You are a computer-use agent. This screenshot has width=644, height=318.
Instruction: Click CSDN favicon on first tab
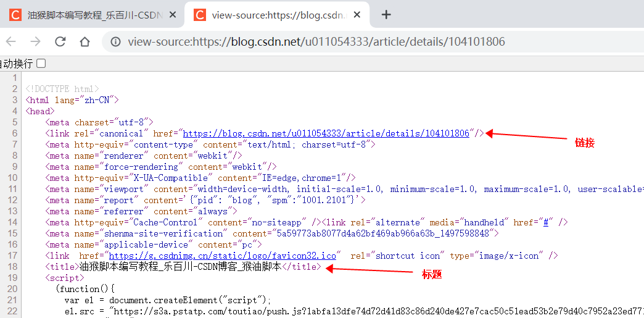[15, 15]
